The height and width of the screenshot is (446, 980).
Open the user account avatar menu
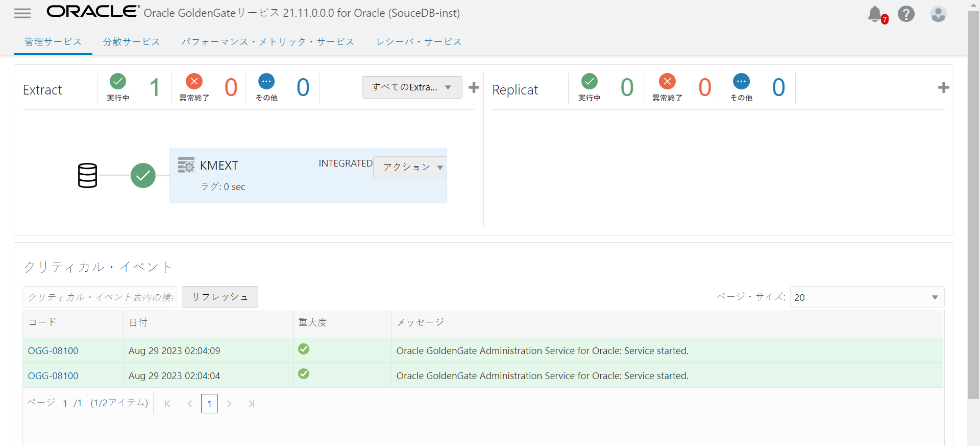click(938, 14)
